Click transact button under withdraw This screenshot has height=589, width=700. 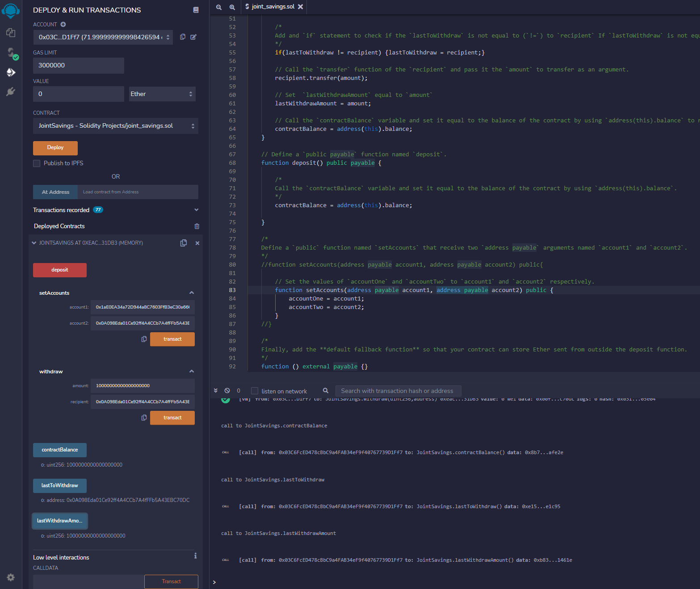coord(172,418)
